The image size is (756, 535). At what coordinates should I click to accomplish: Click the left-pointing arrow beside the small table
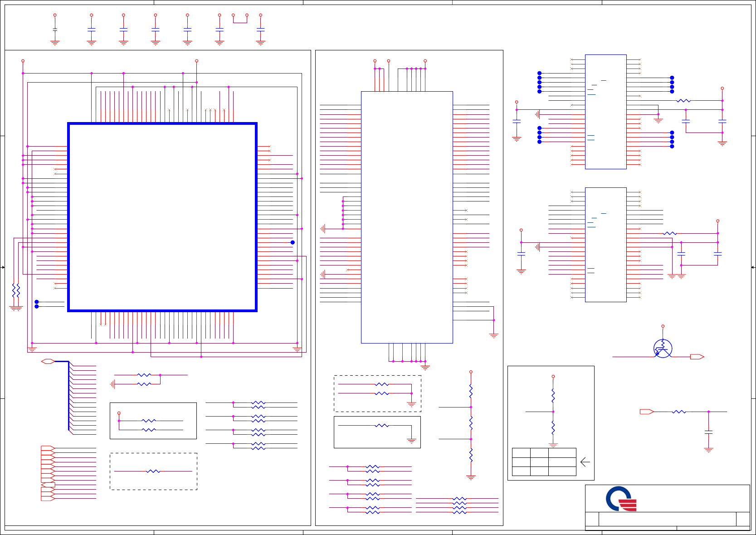click(585, 462)
